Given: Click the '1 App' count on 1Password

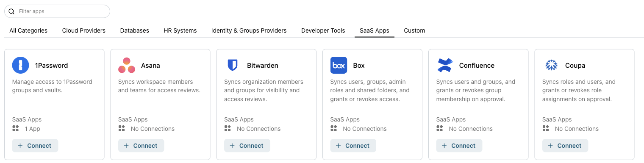Looking at the screenshot, I should pyautogui.click(x=33, y=129).
